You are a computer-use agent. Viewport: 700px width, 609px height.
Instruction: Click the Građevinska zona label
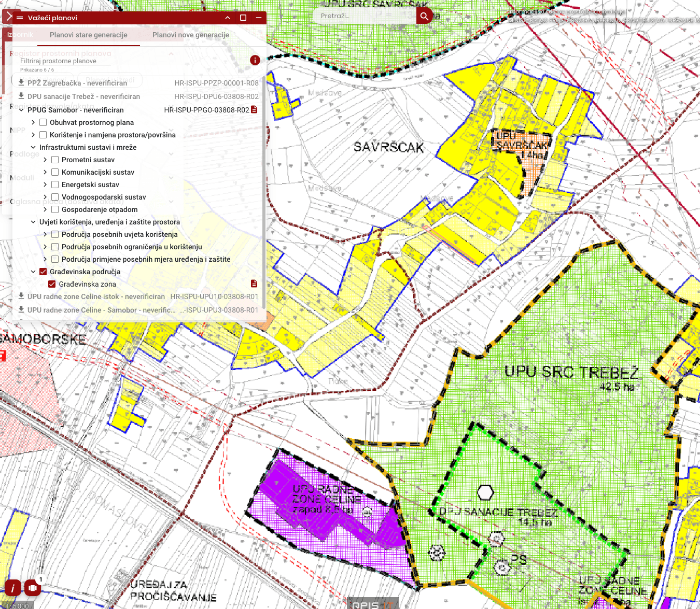(x=87, y=284)
